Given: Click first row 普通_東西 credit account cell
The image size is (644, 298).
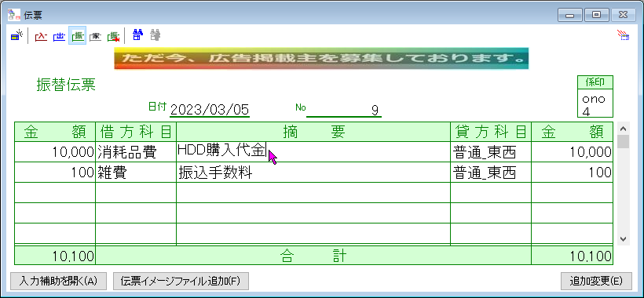Looking at the screenshot, I should pos(491,152).
